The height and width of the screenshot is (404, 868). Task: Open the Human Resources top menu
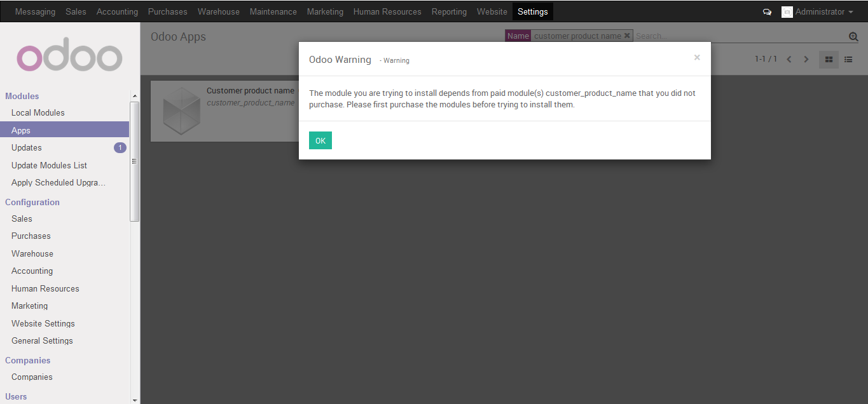[x=387, y=11]
